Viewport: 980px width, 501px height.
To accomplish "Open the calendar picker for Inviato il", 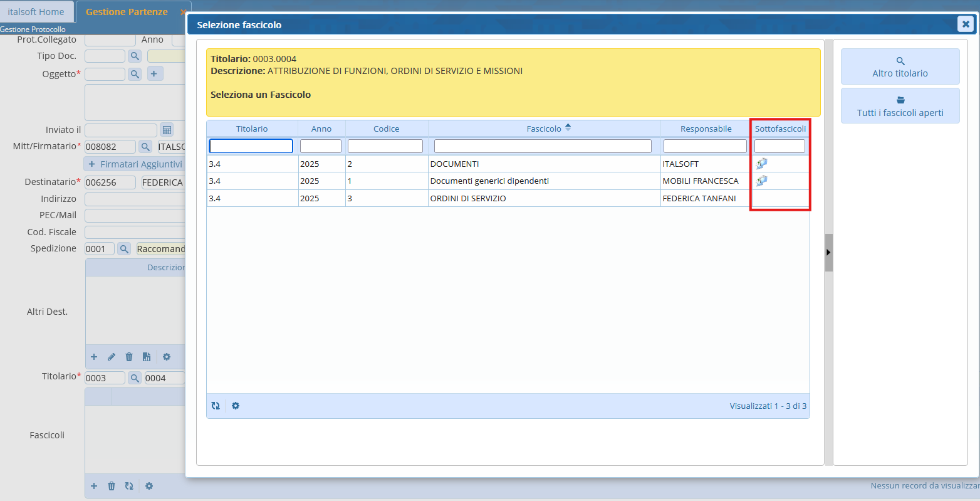I will click(x=167, y=130).
